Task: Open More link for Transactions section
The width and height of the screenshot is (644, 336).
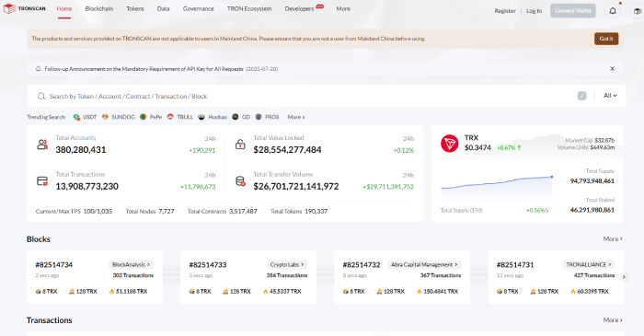Action: coord(613,319)
